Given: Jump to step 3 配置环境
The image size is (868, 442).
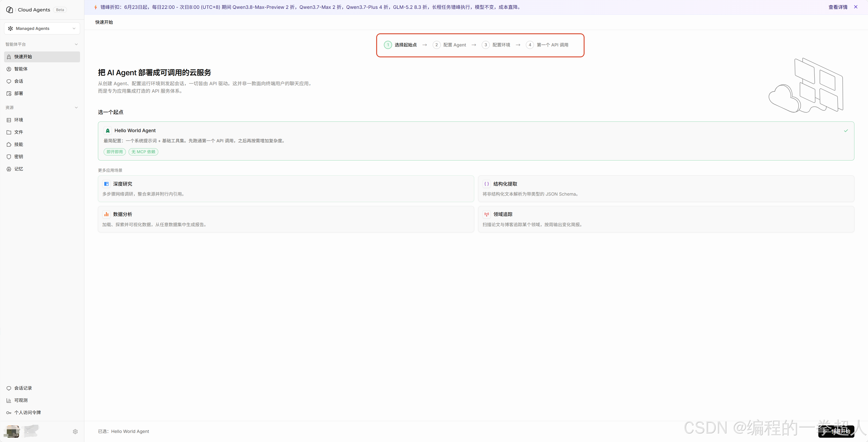Looking at the screenshot, I should pos(496,45).
